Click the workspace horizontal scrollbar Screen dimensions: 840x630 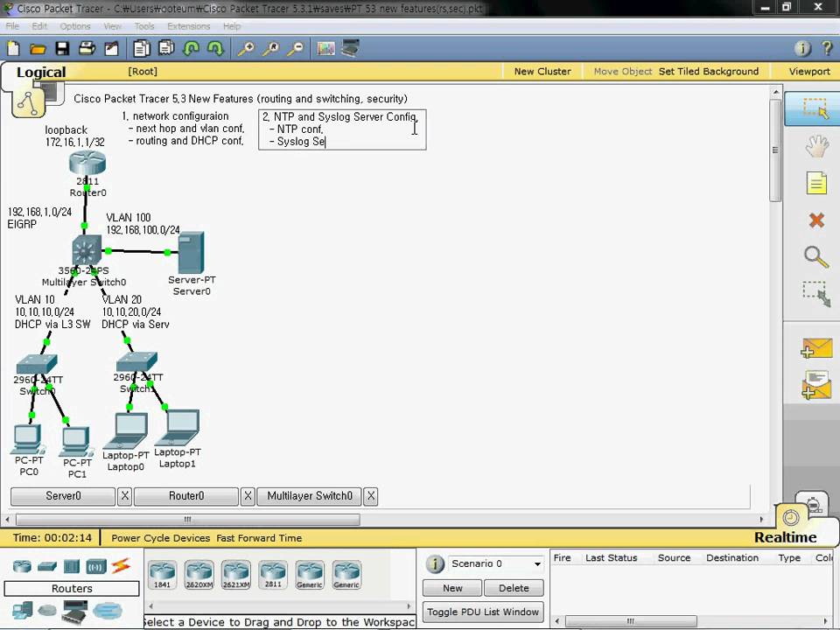[x=187, y=519]
